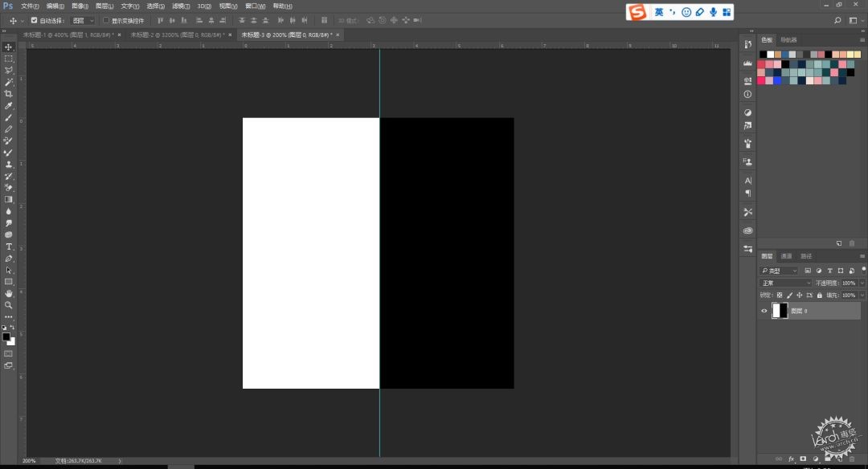868x469 pixels.
Task: Toggle type layer filter T icon
Action: [829, 271]
